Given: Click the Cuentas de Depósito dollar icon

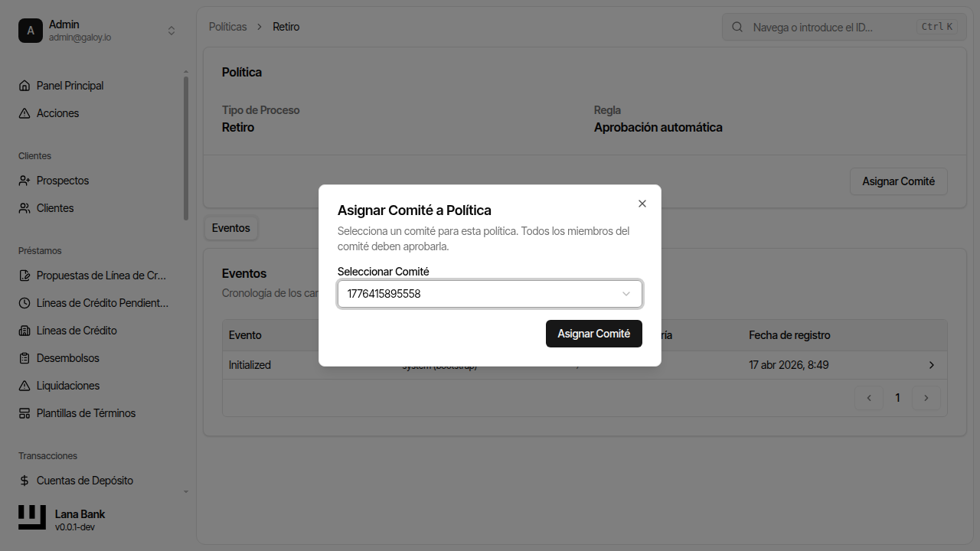Looking at the screenshot, I should click(x=25, y=480).
